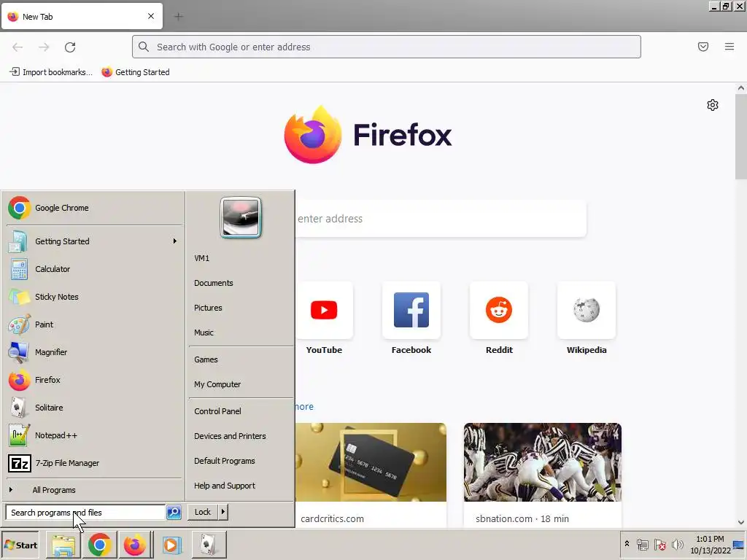Image resolution: width=747 pixels, height=560 pixels.
Task: Open VM1 user folder
Action: click(x=241, y=258)
